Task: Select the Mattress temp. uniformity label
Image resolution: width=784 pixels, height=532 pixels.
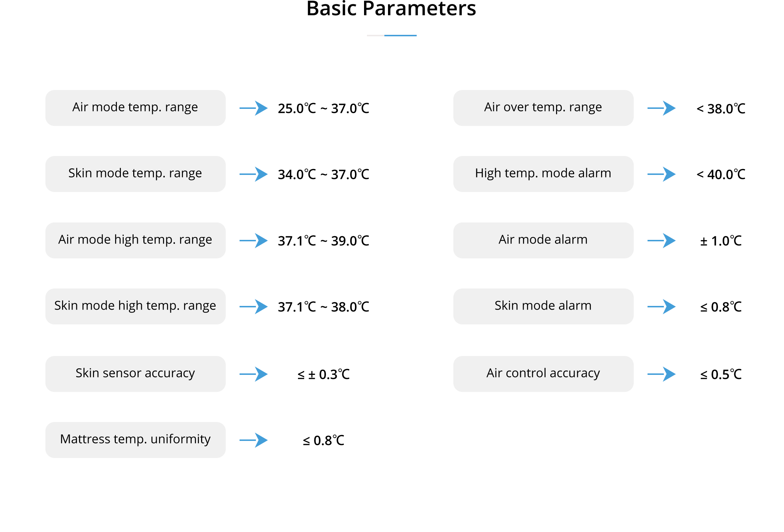Action: [135, 440]
